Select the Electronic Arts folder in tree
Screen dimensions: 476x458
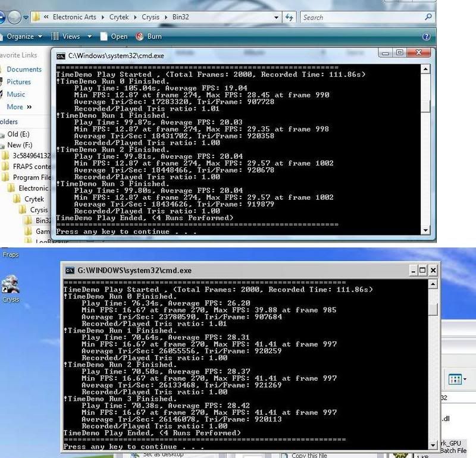33,188
